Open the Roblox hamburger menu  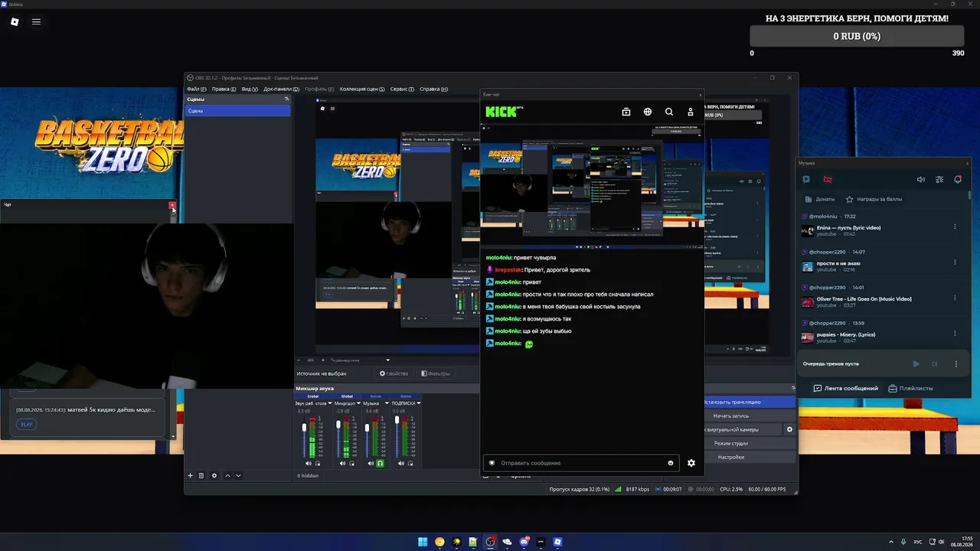(36, 21)
